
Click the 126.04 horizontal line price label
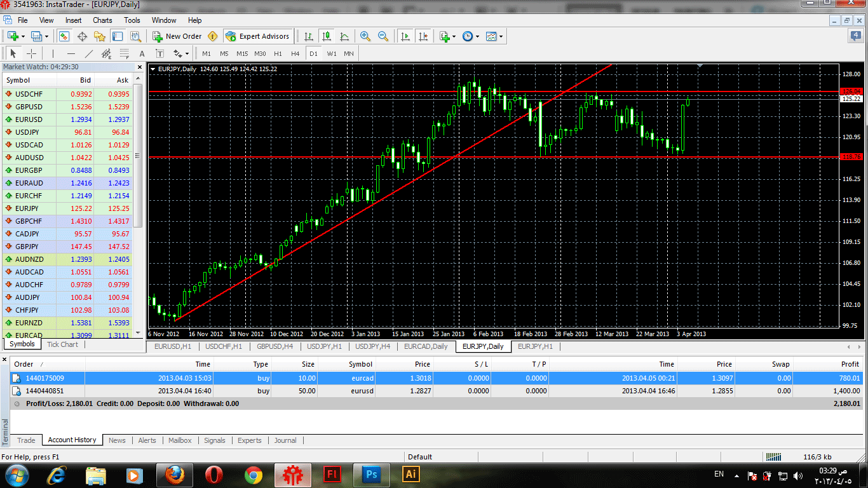[850, 91]
